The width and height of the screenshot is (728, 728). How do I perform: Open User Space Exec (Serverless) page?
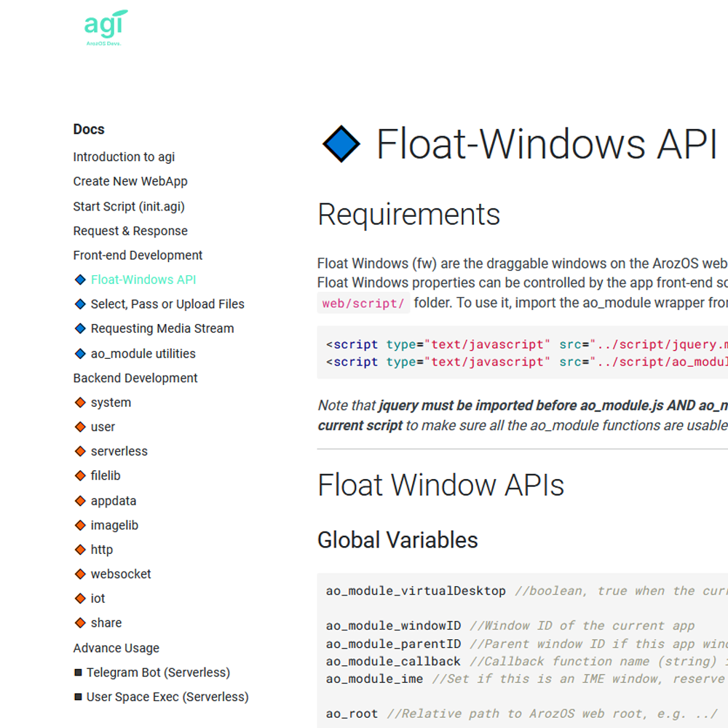167,697
